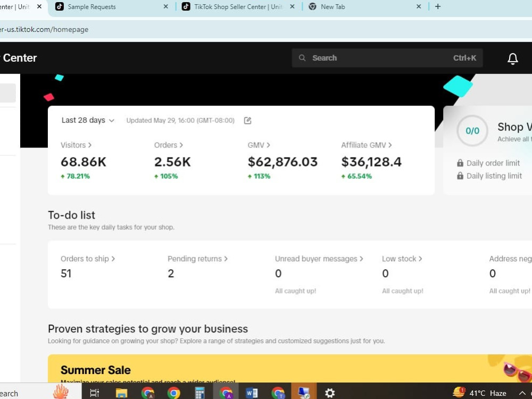Switch to the New Tab browser tab
The width and height of the screenshot is (532, 399).
(x=365, y=7)
